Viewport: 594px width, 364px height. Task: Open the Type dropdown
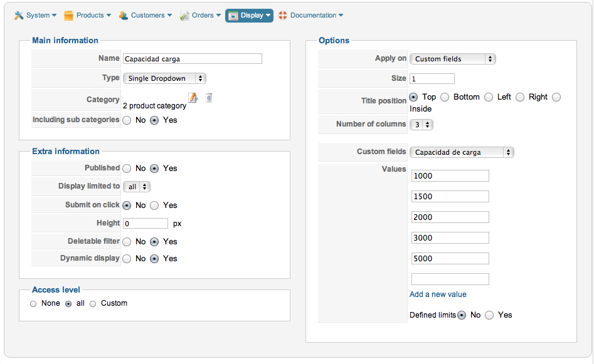point(164,78)
